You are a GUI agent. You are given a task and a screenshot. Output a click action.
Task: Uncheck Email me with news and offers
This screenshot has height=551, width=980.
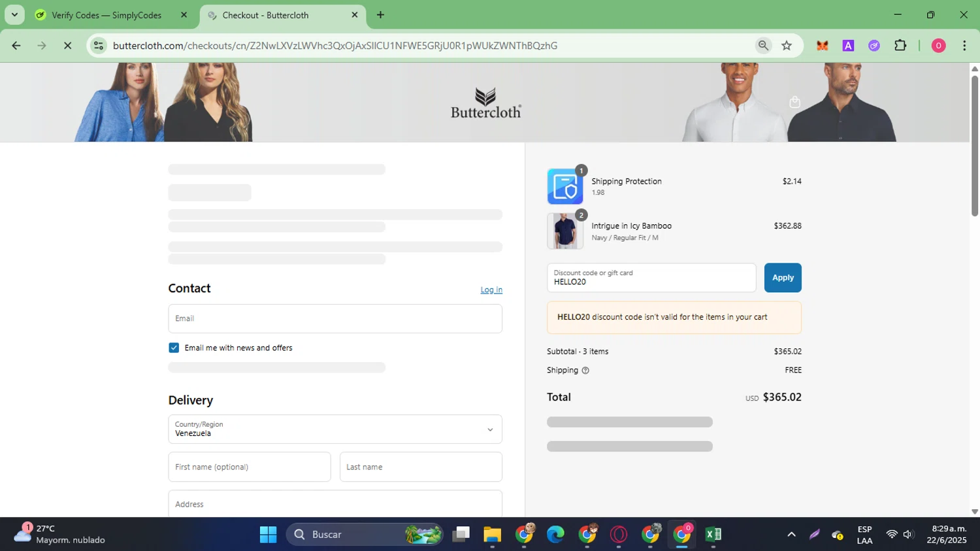(x=174, y=348)
